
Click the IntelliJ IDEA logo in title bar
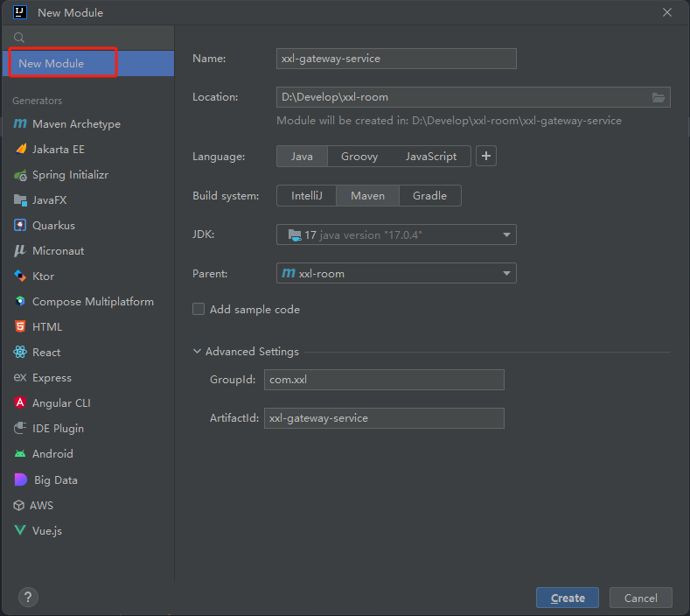[x=20, y=12]
